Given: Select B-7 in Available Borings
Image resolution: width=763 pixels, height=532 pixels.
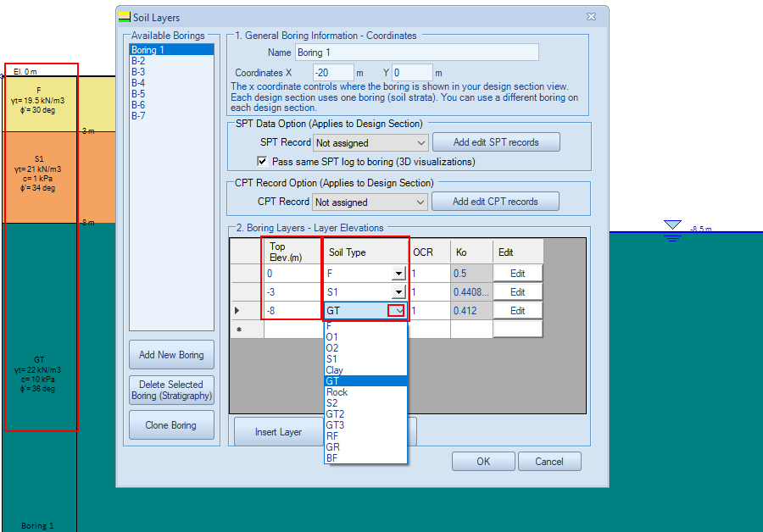Looking at the screenshot, I should tap(171, 116).
